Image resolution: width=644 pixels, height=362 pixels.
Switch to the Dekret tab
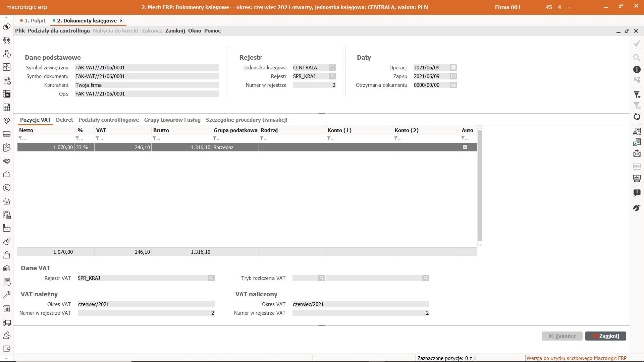(x=64, y=120)
